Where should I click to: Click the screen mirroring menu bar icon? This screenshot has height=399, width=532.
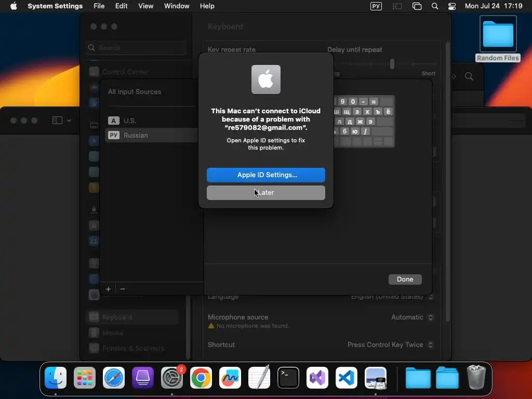417,6
